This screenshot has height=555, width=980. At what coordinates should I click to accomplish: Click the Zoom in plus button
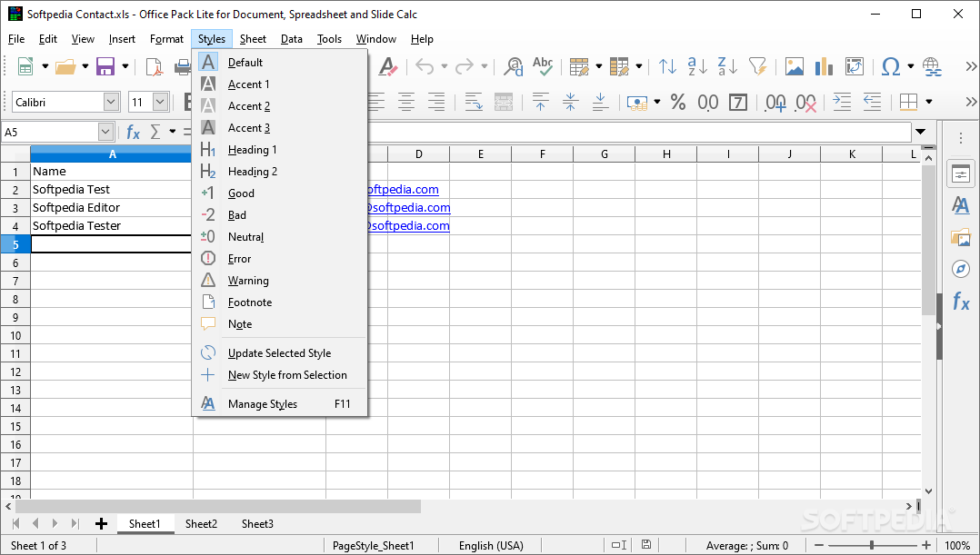coord(926,545)
